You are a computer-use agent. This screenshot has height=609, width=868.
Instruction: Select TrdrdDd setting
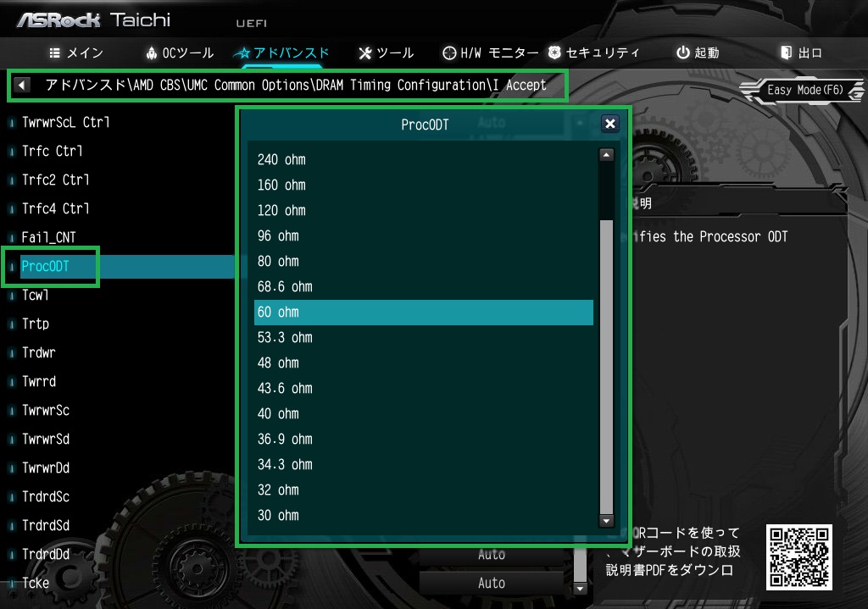tap(46, 554)
